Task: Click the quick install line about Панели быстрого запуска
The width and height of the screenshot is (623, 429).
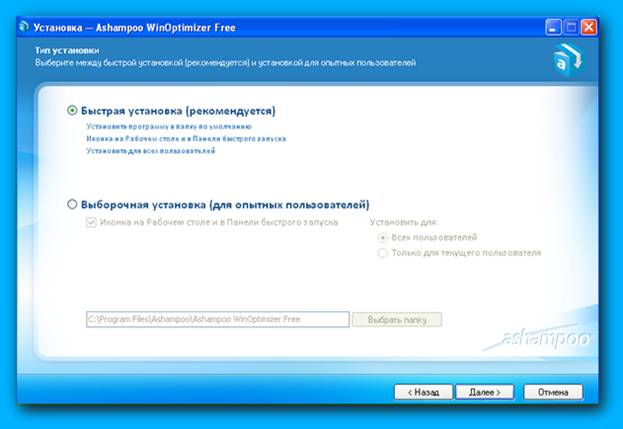Action: (186, 139)
